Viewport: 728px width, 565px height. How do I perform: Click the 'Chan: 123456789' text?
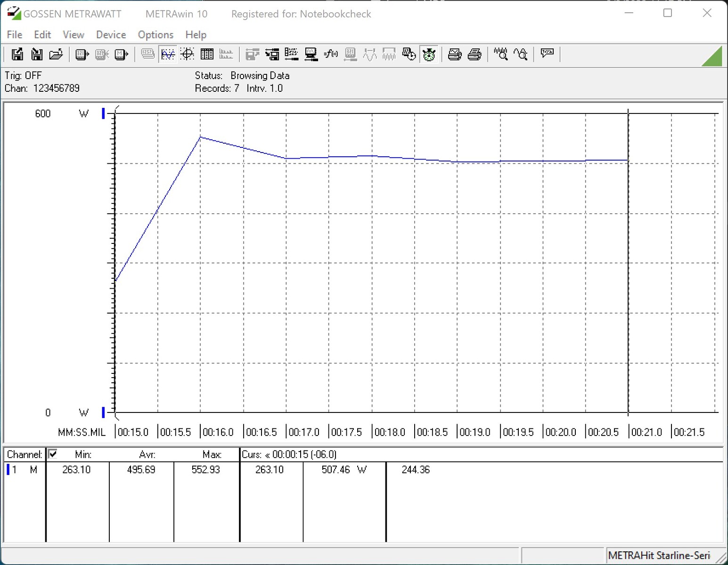coord(42,88)
